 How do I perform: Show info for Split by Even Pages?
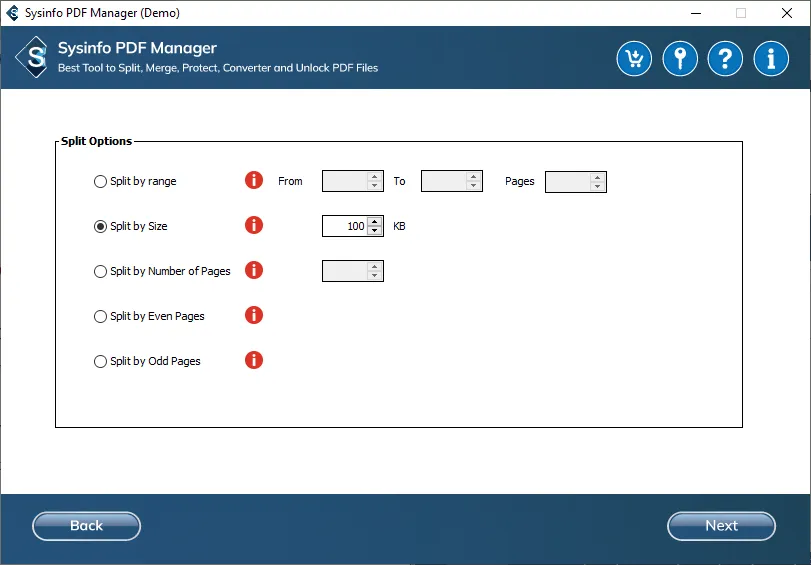254,316
